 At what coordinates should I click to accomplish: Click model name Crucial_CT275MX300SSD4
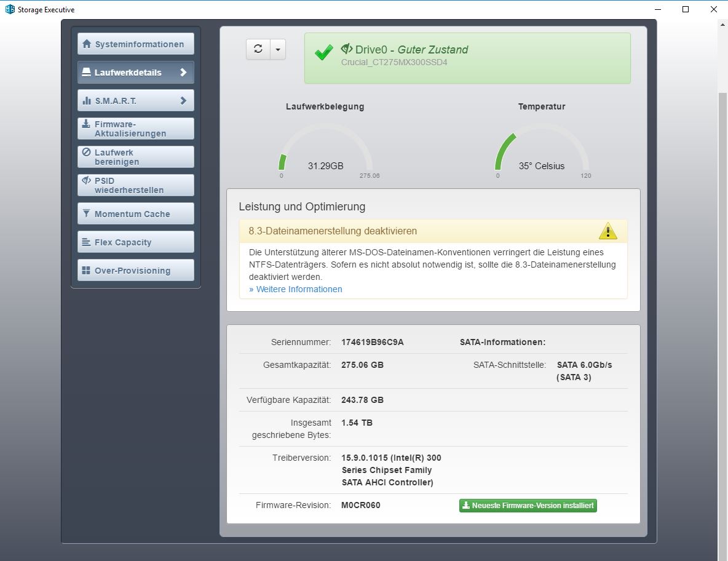click(x=394, y=62)
